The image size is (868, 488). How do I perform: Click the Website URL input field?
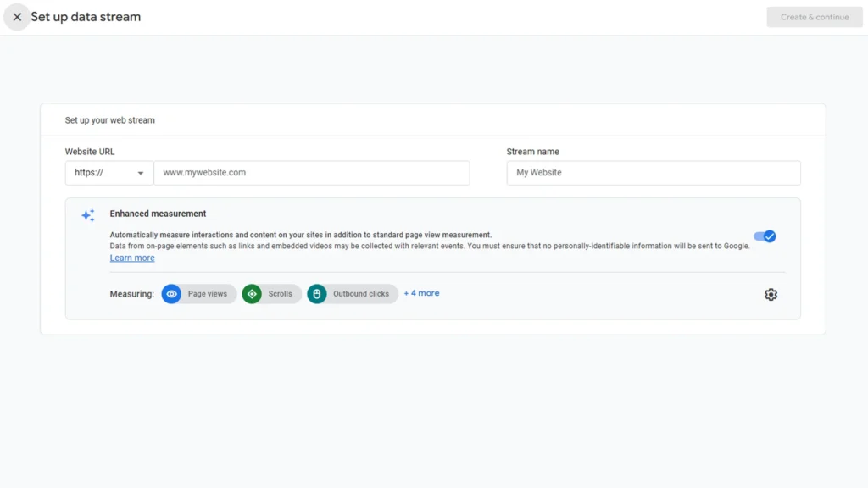(311, 173)
